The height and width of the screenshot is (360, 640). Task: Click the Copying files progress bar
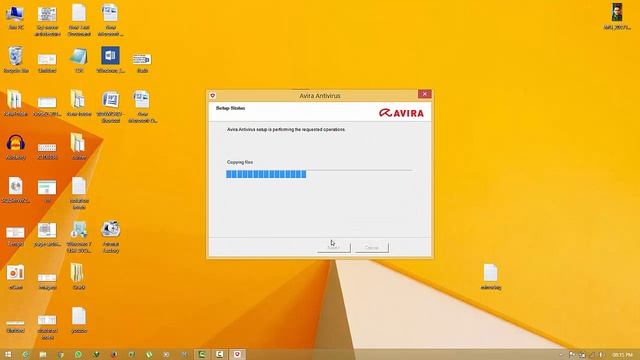pos(319,174)
